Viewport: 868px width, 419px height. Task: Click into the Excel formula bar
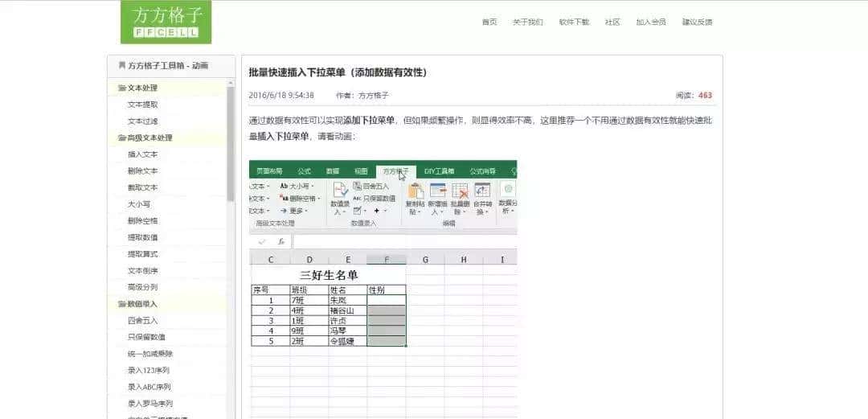405,241
